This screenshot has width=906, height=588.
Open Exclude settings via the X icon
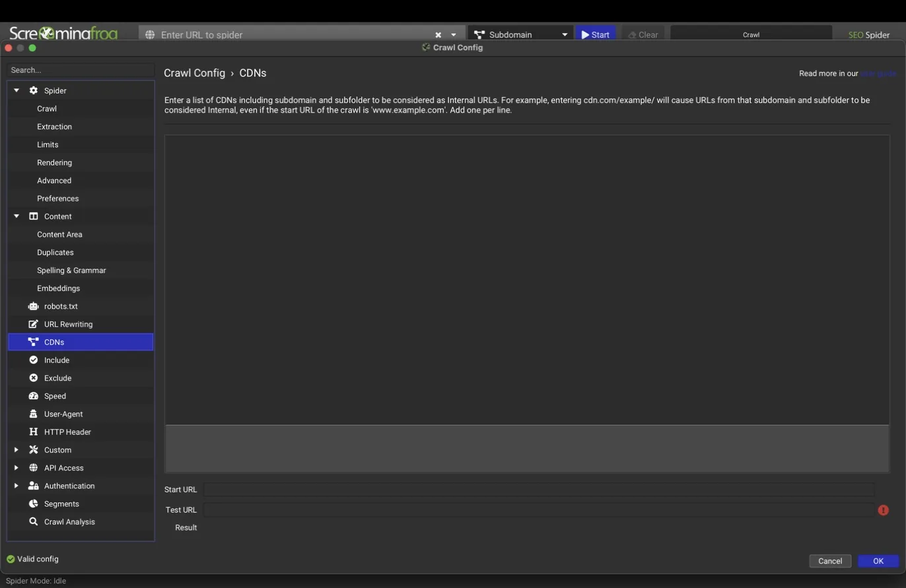33,377
